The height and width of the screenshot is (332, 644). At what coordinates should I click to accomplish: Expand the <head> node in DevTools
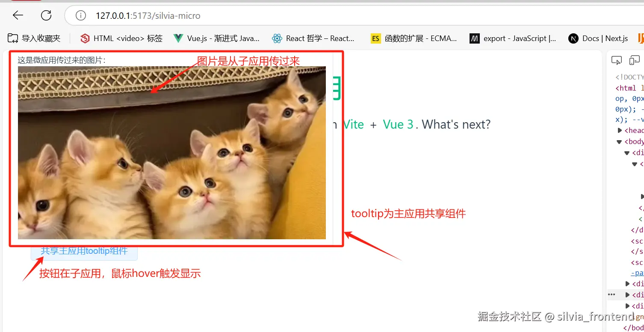pos(620,130)
